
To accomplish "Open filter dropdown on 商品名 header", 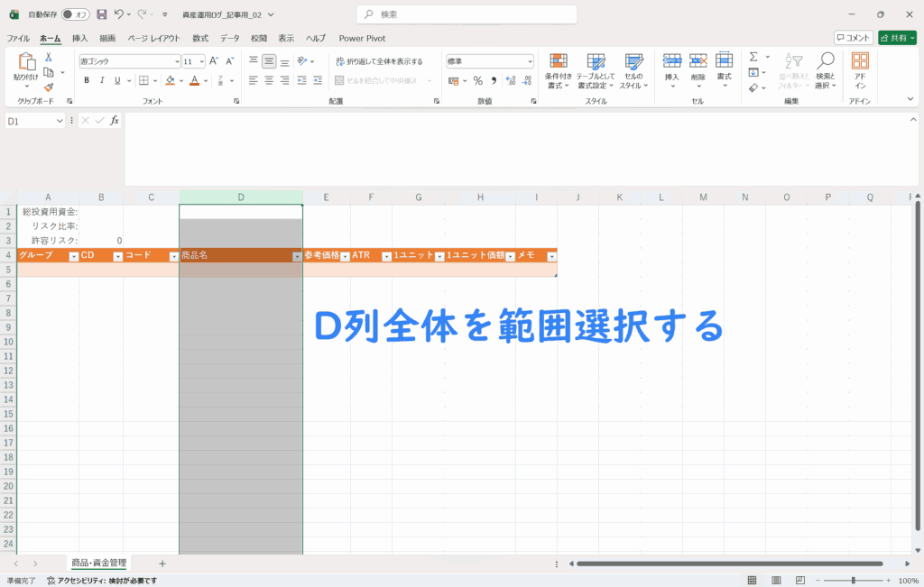I will pos(297,257).
